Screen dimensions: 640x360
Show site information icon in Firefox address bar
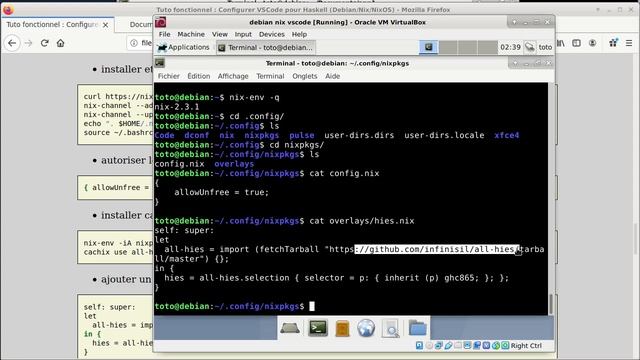[x=134, y=43]
